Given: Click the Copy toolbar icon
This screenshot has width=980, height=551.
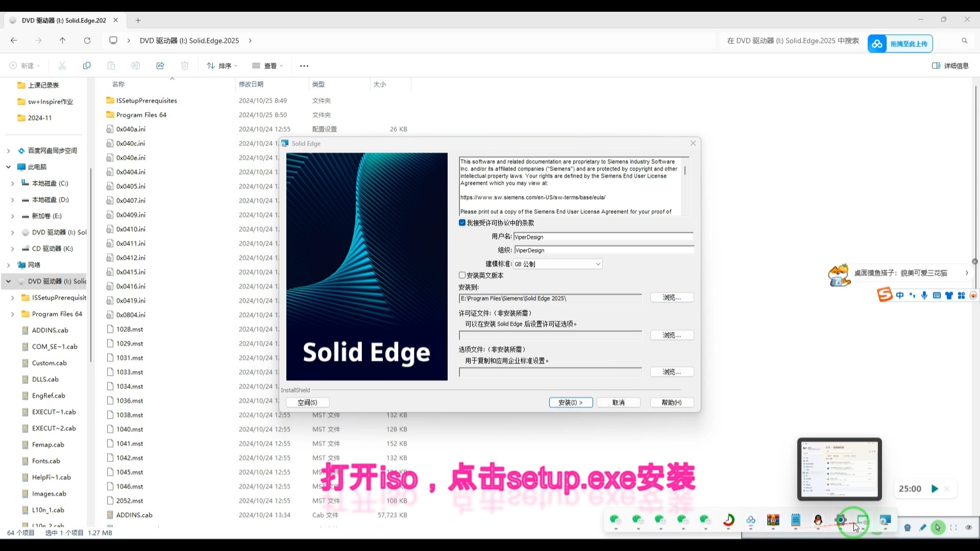Looking at the screenshot, I should (x=87, y=66).
